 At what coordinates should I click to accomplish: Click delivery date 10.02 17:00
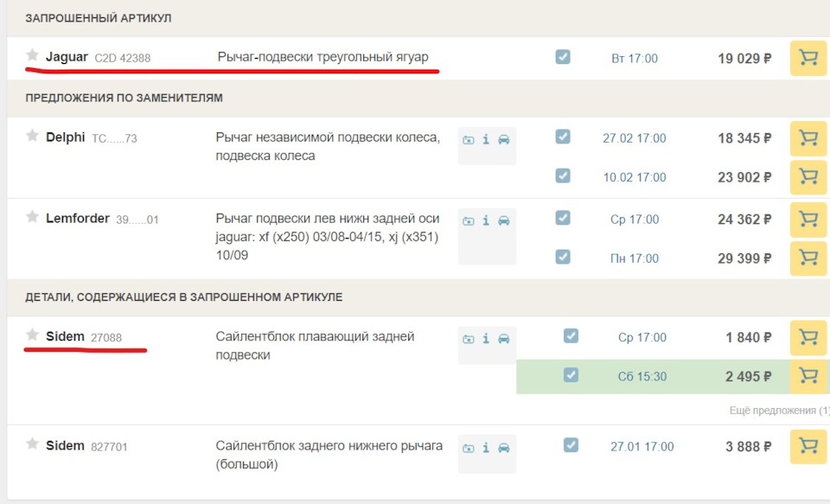[635, 177]
